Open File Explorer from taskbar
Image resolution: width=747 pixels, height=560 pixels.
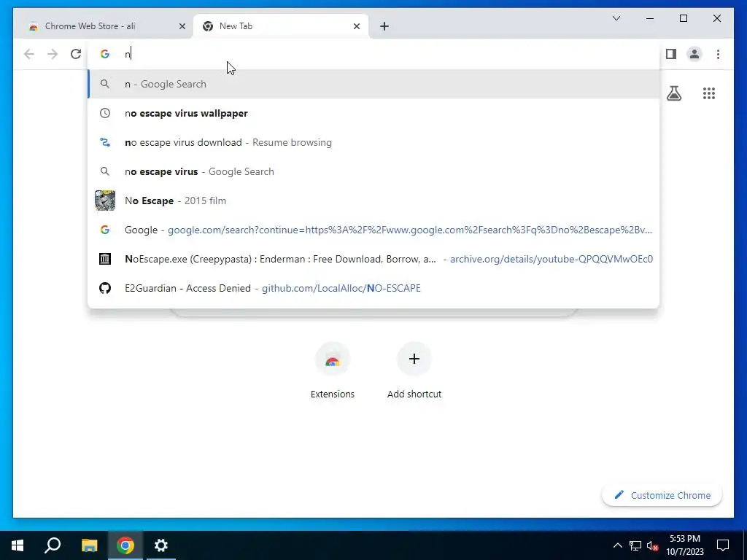[89, 545]
